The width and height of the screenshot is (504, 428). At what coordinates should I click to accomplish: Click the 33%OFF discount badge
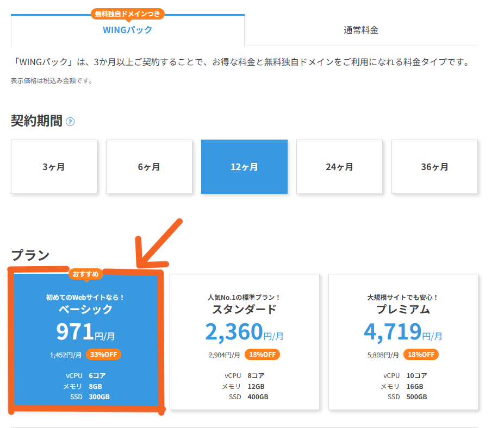pyautogui.click(x=103, y=355)
